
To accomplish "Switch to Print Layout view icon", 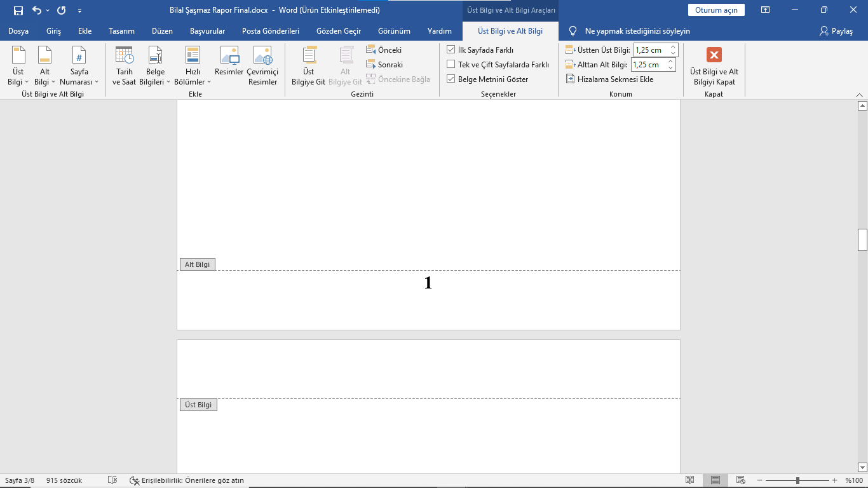I will [x=715, y=480].
